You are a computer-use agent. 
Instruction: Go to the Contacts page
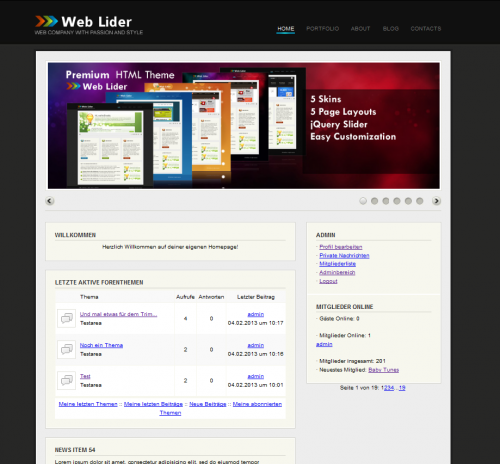[x=426, y=29]
